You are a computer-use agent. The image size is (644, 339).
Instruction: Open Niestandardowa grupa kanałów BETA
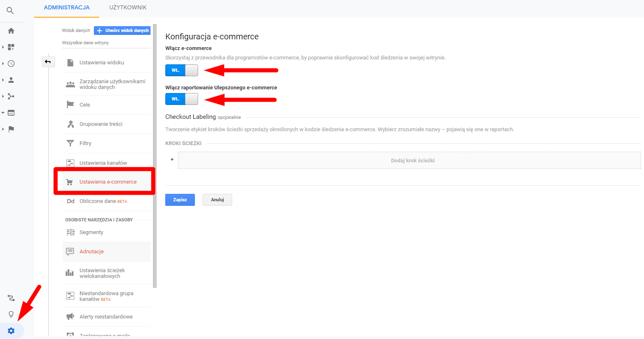pyautogui.click(x=107, y=296)
